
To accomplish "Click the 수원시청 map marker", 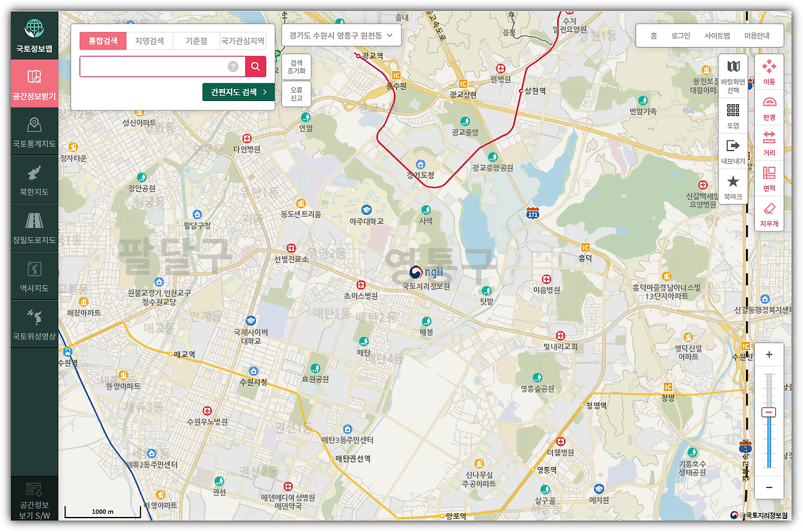I will (253, 371).
